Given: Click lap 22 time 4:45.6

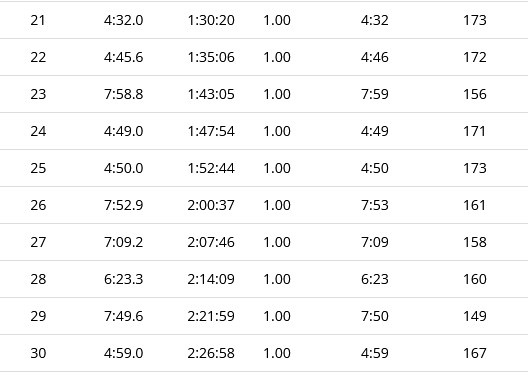Looking at the screenshot, I should click(124, 57).
